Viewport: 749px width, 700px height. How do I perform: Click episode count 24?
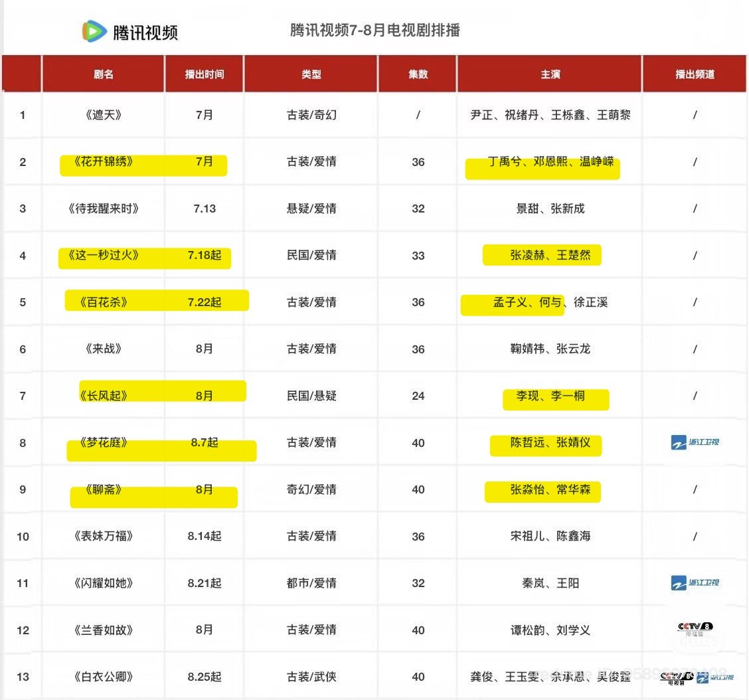point(418,396)
